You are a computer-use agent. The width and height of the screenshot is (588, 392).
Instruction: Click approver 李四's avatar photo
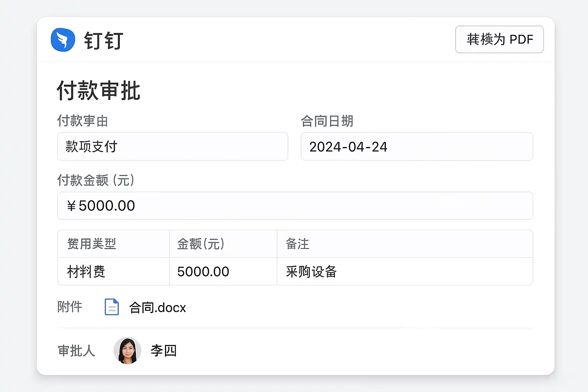coord(127,351)
